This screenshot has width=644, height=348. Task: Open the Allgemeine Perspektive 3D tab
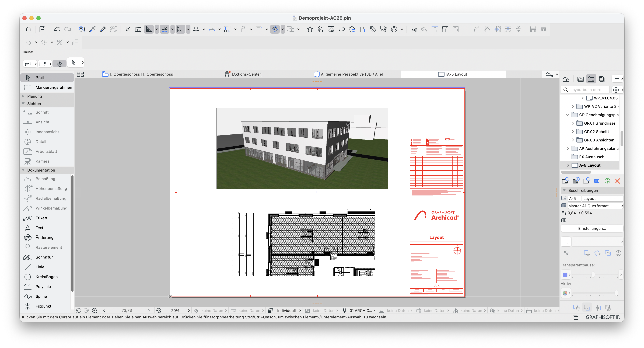(x=348, y=74)
